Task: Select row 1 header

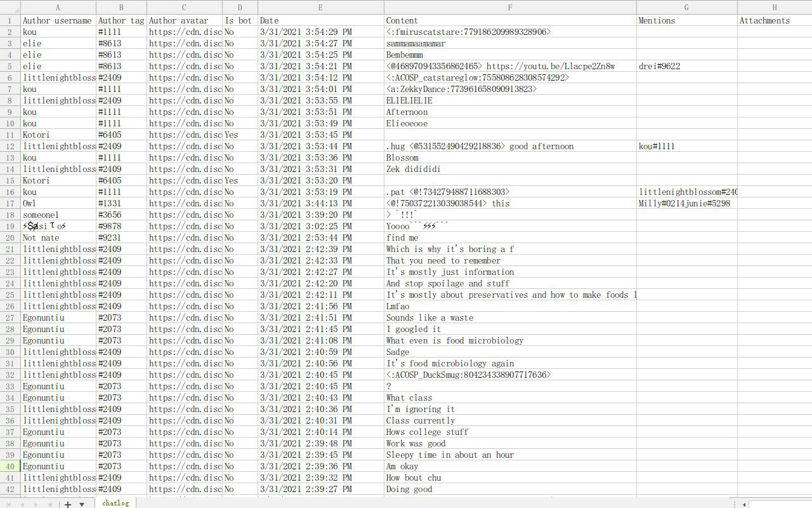Action: click(x=10, y=20)
